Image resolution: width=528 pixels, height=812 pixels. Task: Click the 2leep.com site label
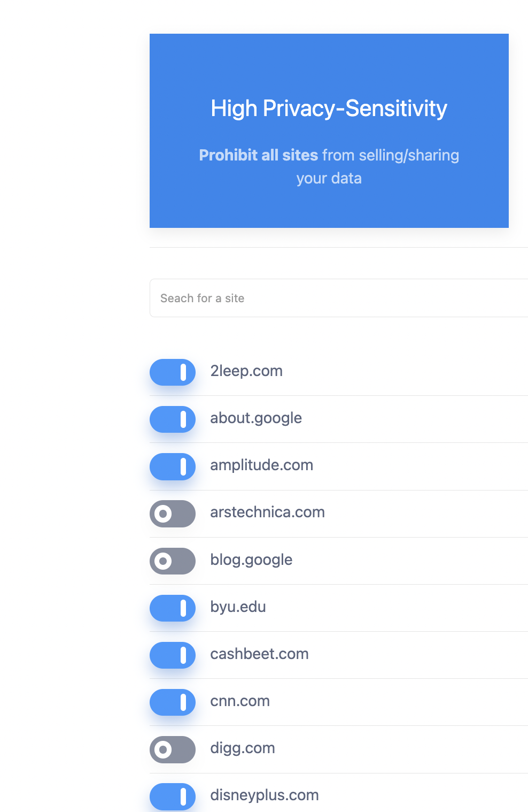point(246,371)
